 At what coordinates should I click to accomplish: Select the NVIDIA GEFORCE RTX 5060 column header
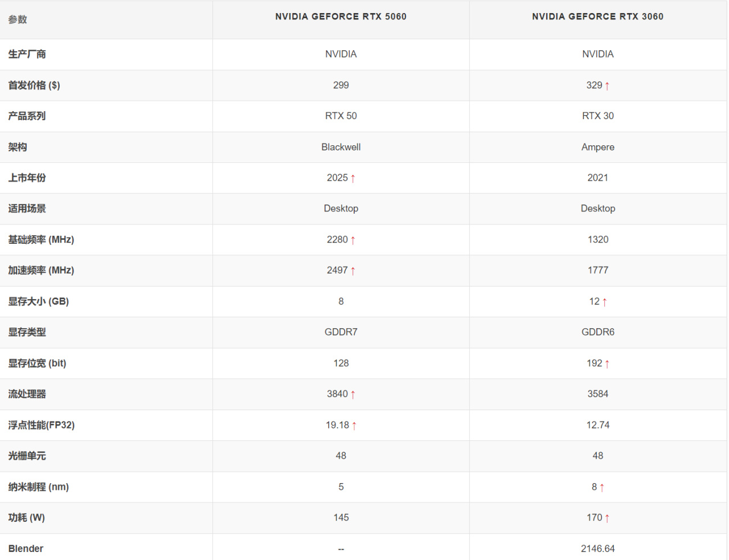click(x=341, y=17)
